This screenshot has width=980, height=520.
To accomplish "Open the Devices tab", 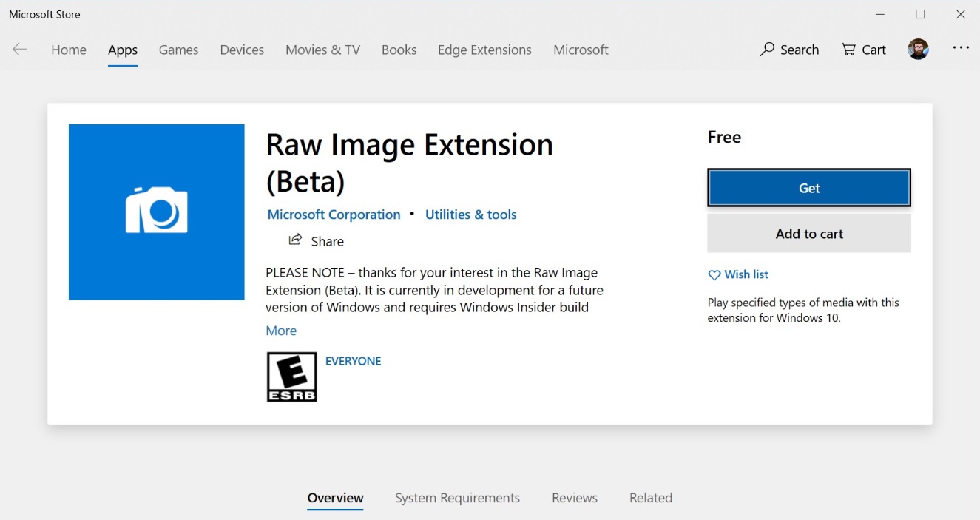I will [x=242, y=50].
